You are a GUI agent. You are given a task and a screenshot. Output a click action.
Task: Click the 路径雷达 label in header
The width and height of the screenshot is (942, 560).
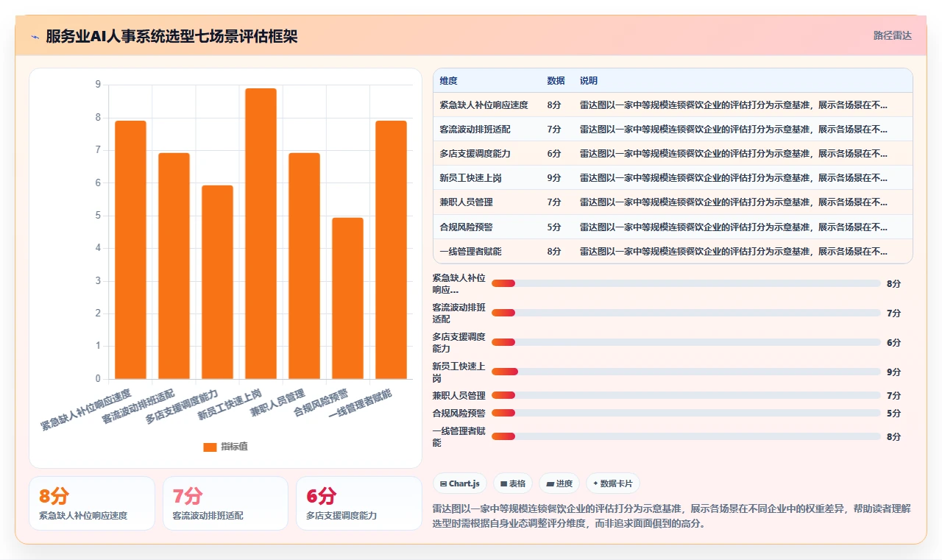[x=892, y=35]
